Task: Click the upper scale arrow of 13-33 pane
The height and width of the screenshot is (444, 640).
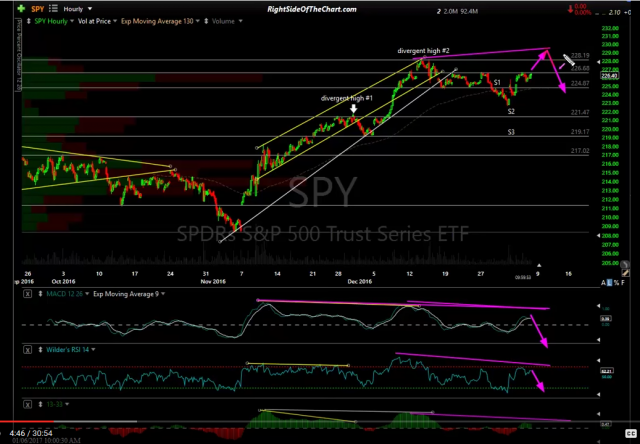Action: (599, 414)
